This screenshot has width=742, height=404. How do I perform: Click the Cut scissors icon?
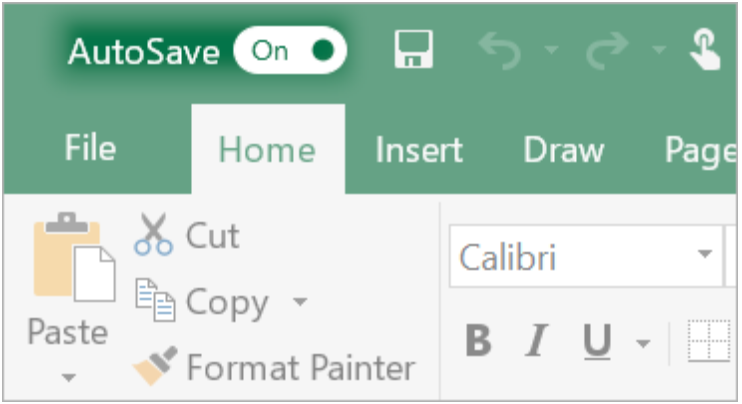tap(153, 234)
